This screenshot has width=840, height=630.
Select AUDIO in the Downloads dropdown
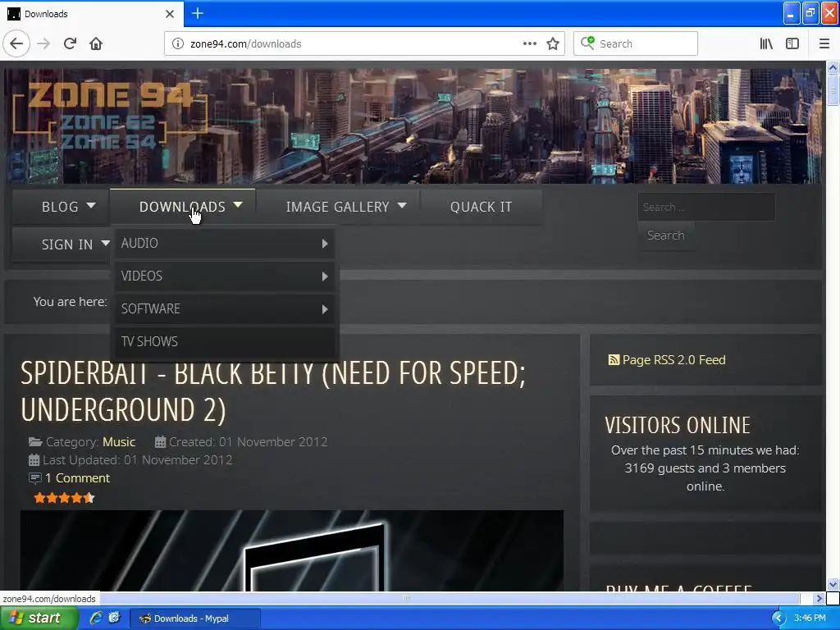(x=225, y=244)
